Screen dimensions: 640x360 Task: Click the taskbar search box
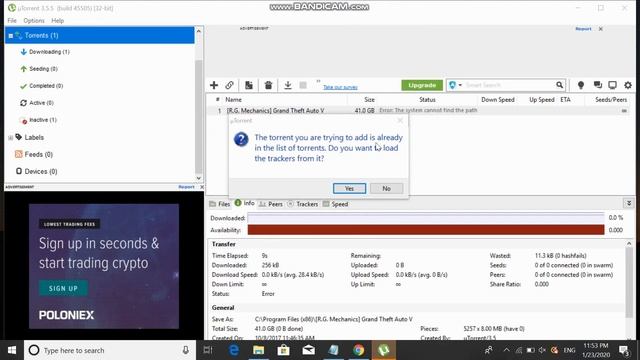109,350
